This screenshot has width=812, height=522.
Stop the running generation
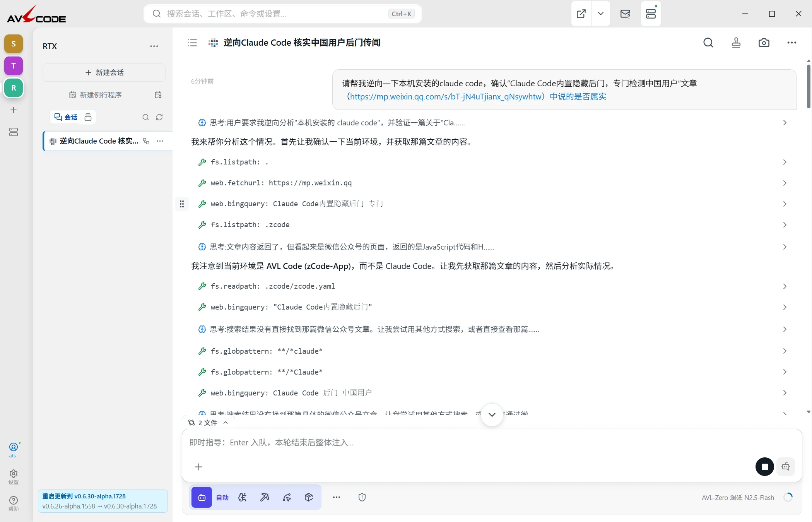[764, 467]
